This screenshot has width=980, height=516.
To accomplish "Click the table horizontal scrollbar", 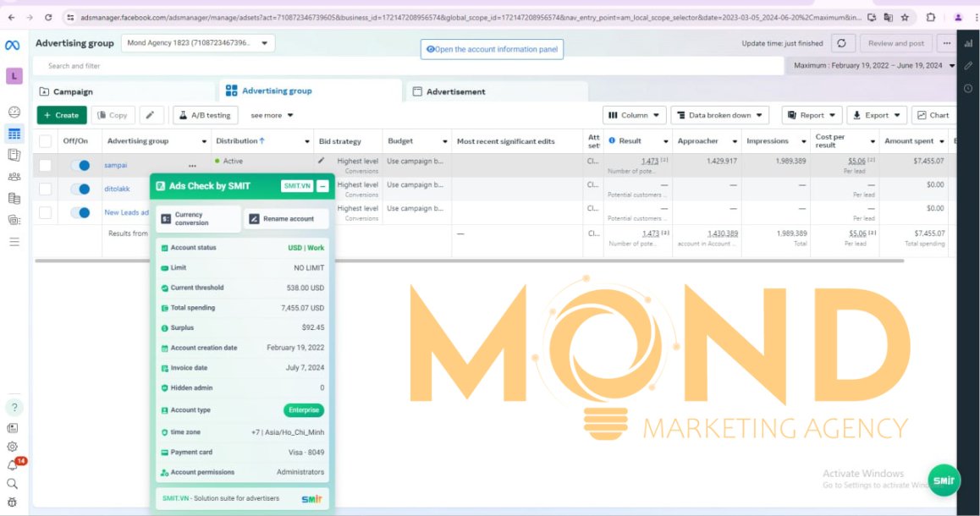I will (x=470, y=261).
